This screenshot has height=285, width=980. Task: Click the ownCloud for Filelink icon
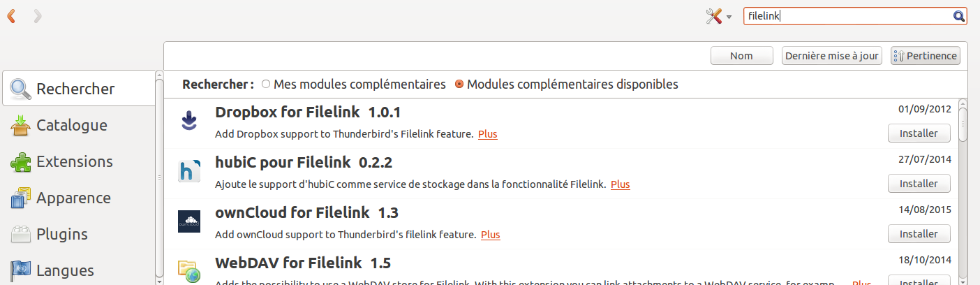189,221
